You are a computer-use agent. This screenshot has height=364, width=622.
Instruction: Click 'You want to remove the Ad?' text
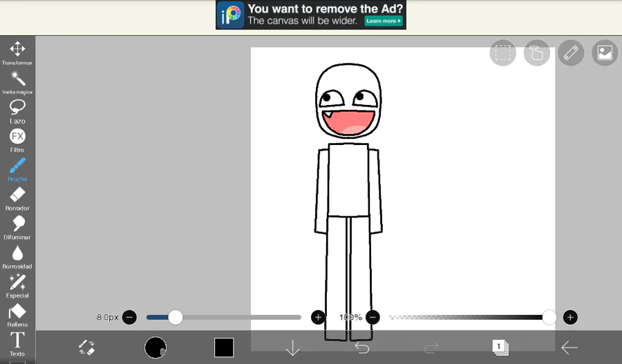pyautogui.click(x=326, y=8)
